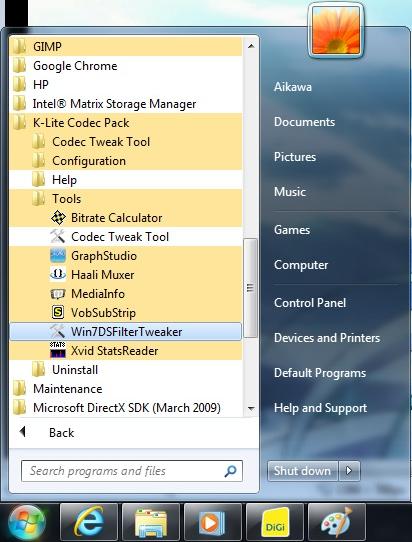Launch Codec Tweak Tool under Tools
The height and width of the screenshot is (542, 412).
[126, 237]
